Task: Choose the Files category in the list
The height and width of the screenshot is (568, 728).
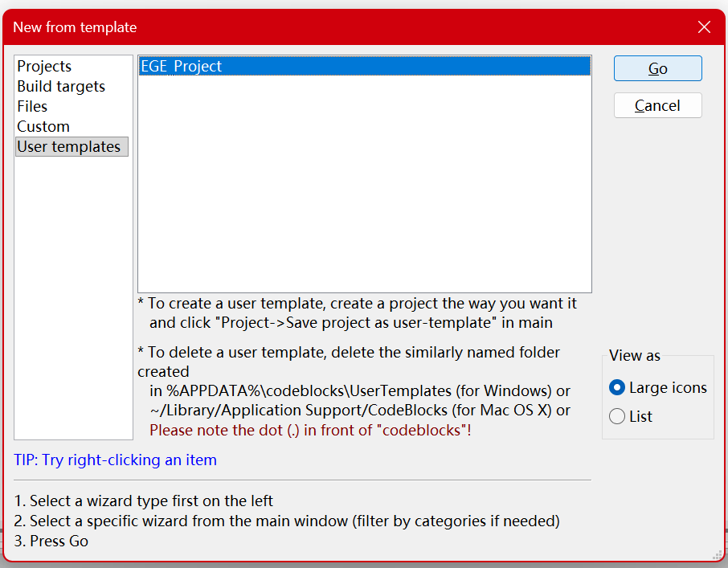Action: coord(32,107)
